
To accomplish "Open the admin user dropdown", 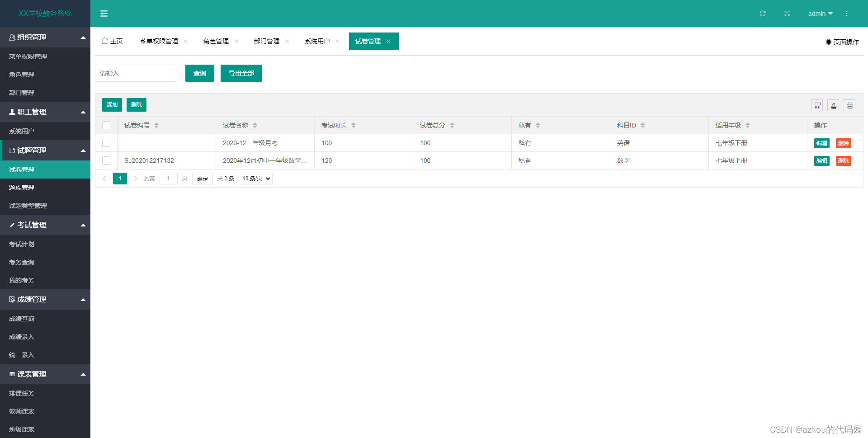I will point(820,14).
